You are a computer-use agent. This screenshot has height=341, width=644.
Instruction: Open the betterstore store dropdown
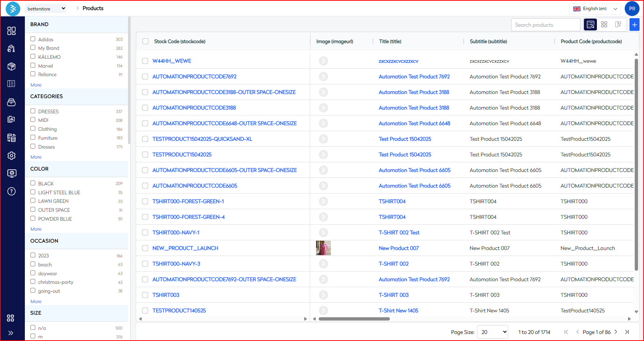tap(46, 9)
